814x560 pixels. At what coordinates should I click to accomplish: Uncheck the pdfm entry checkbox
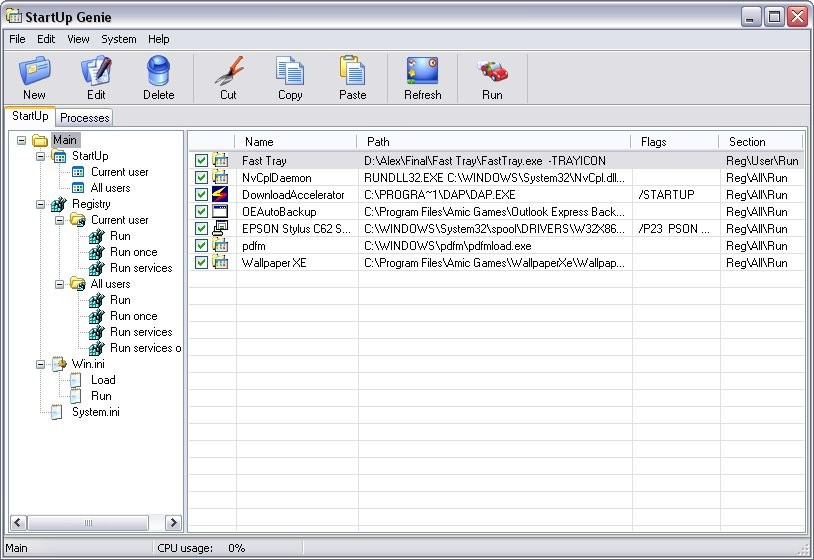pos(201,245)
